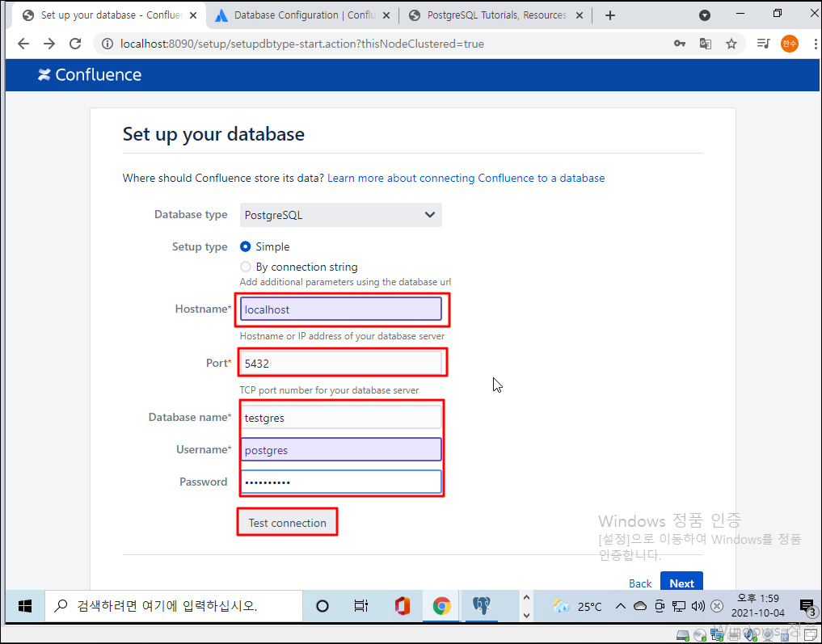Image resolution: width=822 pixels, height=644 pixels.
Task: Click the VM optical disc status icon
Action: point(699,635)
